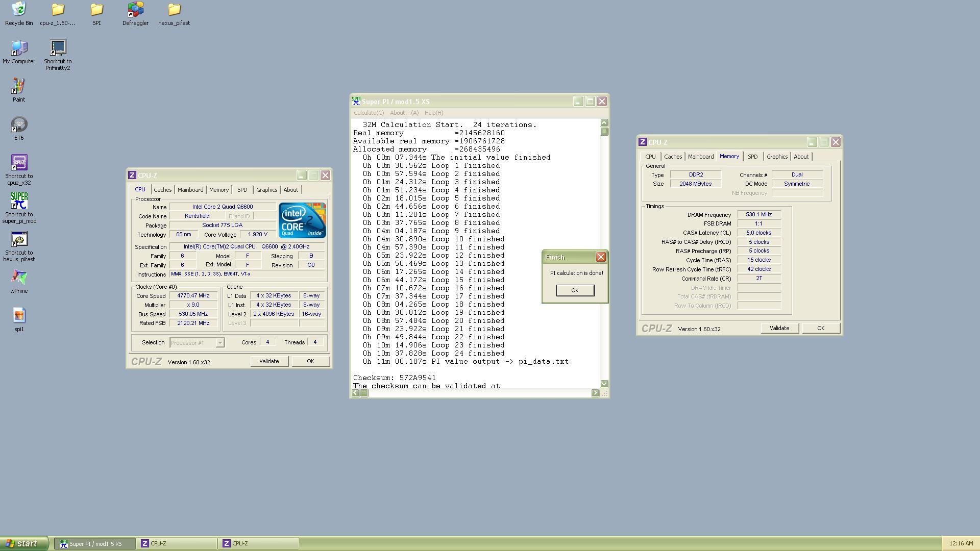Switch to Mainboard tab in left CPU-Z
Screen dimensions: 980x551
coord(190,190)
